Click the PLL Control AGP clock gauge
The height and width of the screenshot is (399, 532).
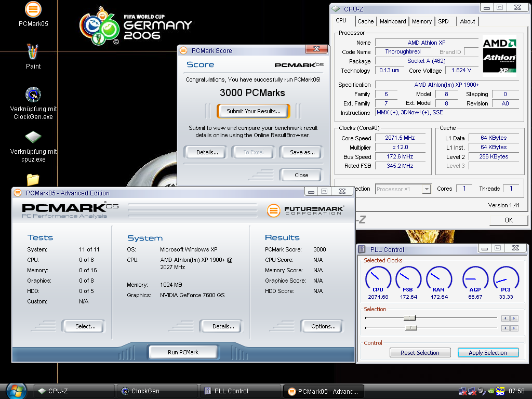click(475, 279)
